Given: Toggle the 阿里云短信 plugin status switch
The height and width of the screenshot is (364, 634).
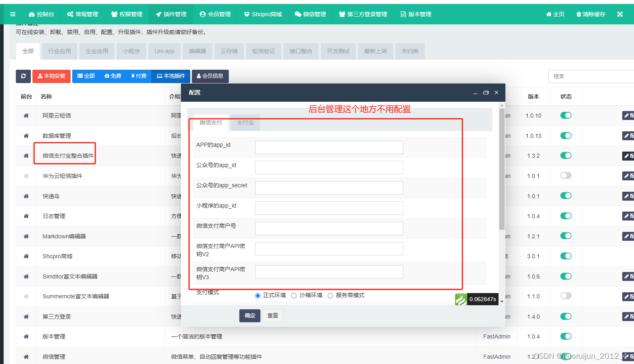Looking at the screenshot, I should tap(566, 116).
